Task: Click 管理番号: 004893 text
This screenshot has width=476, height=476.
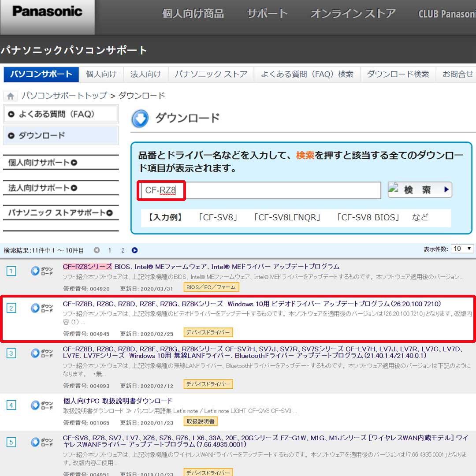Action: tap(86, 386)
